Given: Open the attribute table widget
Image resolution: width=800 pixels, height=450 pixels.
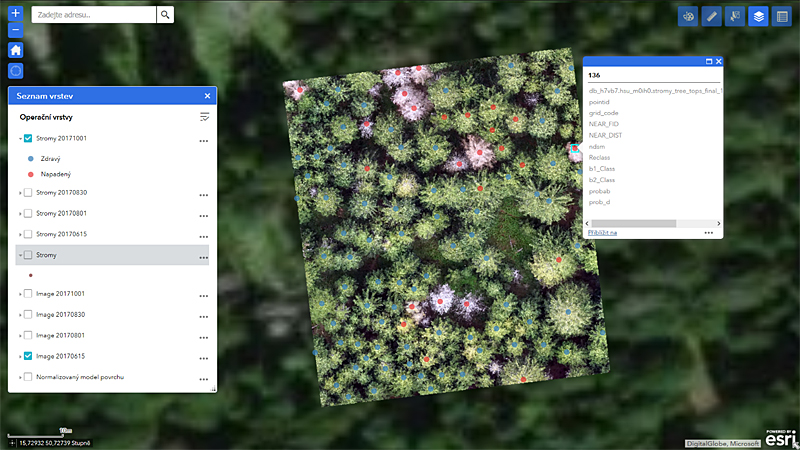Looking at the screenshot, I should [x=782, y=16].
